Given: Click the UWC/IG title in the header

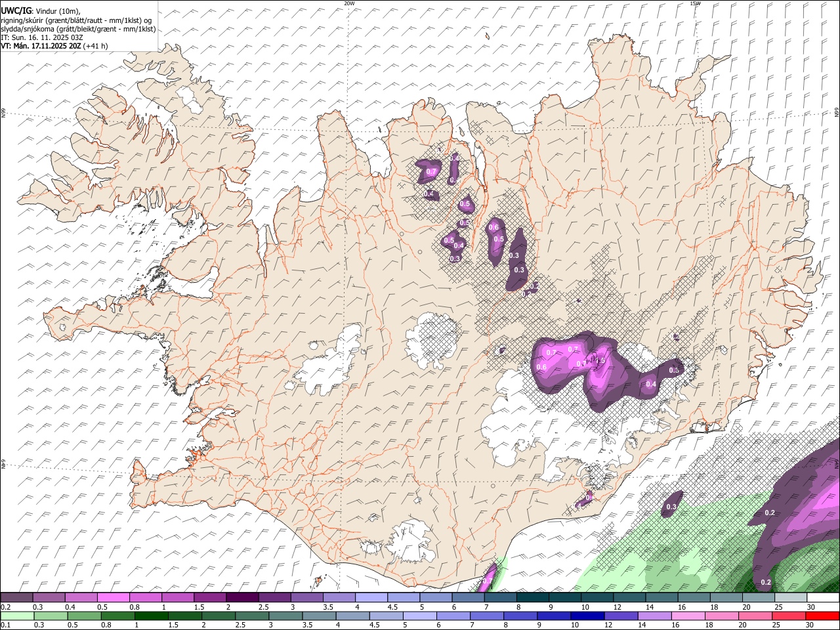Looking at the screenshot, I should click(x=15, y=11).
